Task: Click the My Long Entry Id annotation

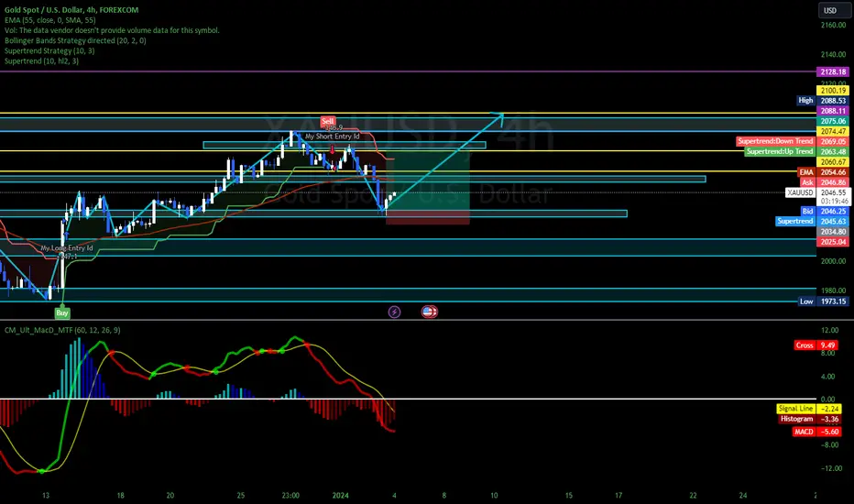Action: pos(67,248)
